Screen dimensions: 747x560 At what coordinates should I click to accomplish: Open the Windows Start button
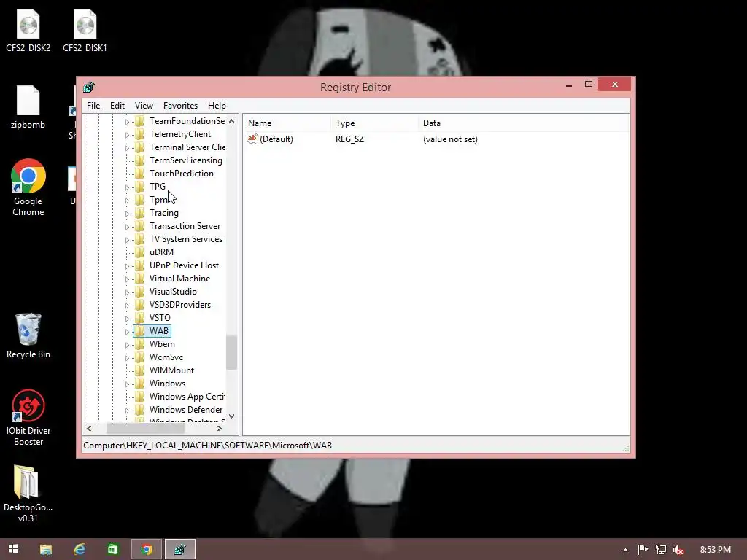(x=13, y=549)
